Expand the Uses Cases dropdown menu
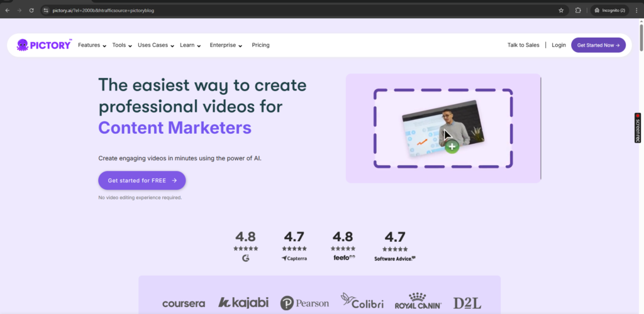644x314 pixels. coord(156,45)
